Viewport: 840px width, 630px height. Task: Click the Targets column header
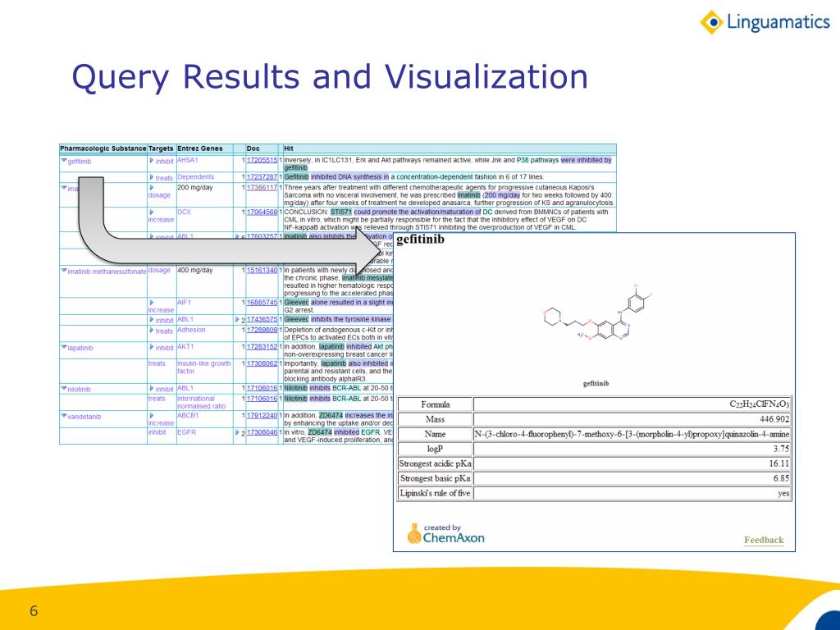161,148
